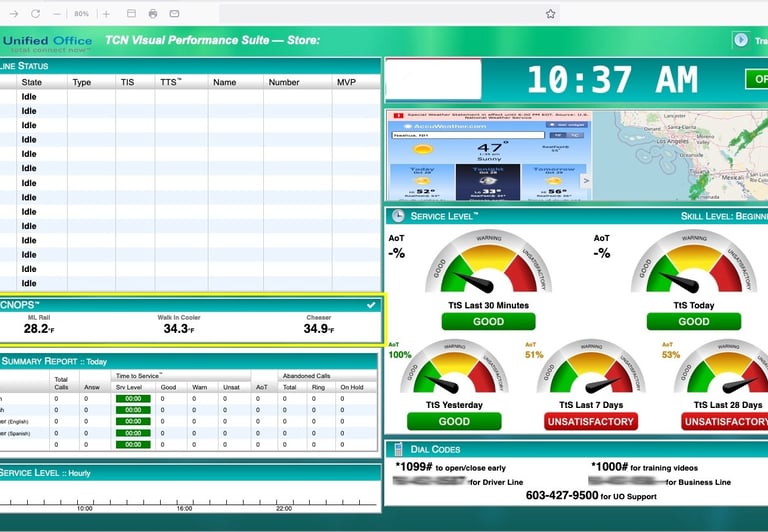Click the MVP column header

coord(346,82)
